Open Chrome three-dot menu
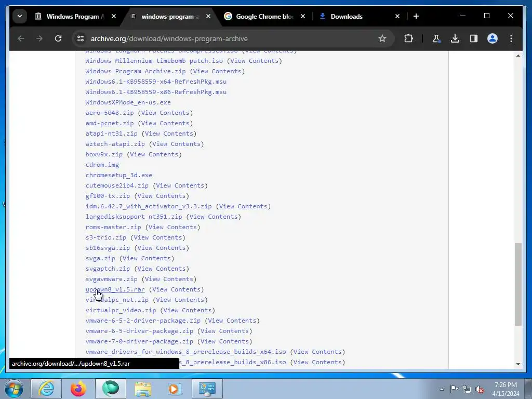 click(511, 38)
